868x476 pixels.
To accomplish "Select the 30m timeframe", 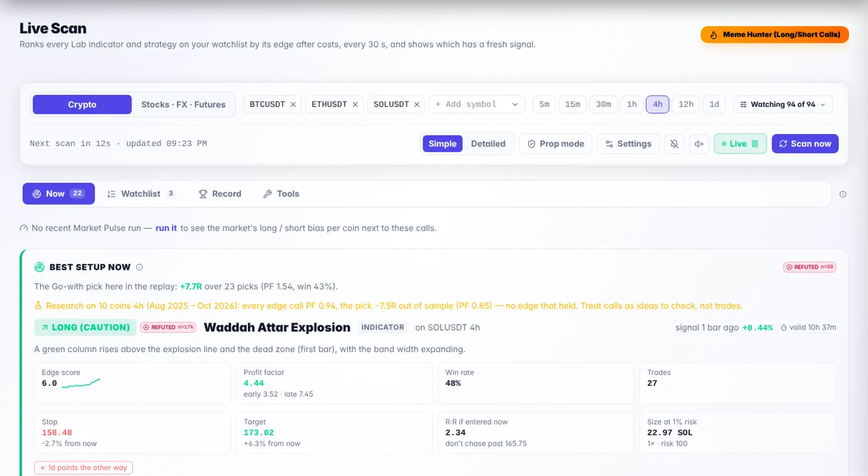I will [603, 105].
